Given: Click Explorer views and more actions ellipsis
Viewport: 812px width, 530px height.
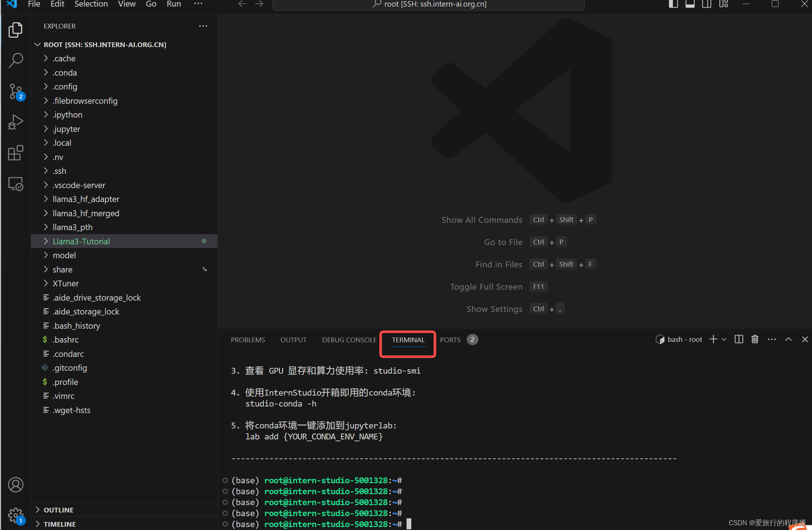Looking at the screenshot, I should [203, 26].
